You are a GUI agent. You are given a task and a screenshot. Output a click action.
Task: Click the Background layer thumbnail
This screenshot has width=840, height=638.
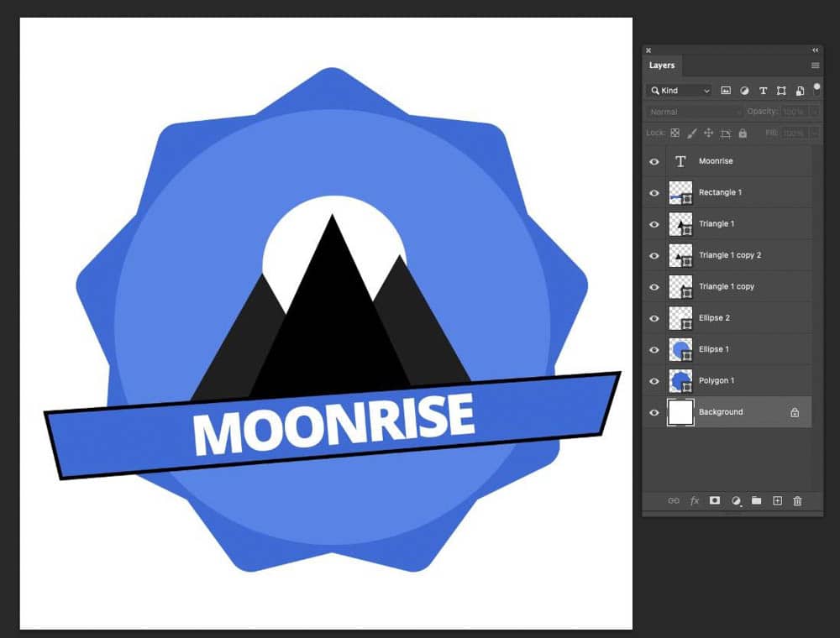[x=680, y=412]
